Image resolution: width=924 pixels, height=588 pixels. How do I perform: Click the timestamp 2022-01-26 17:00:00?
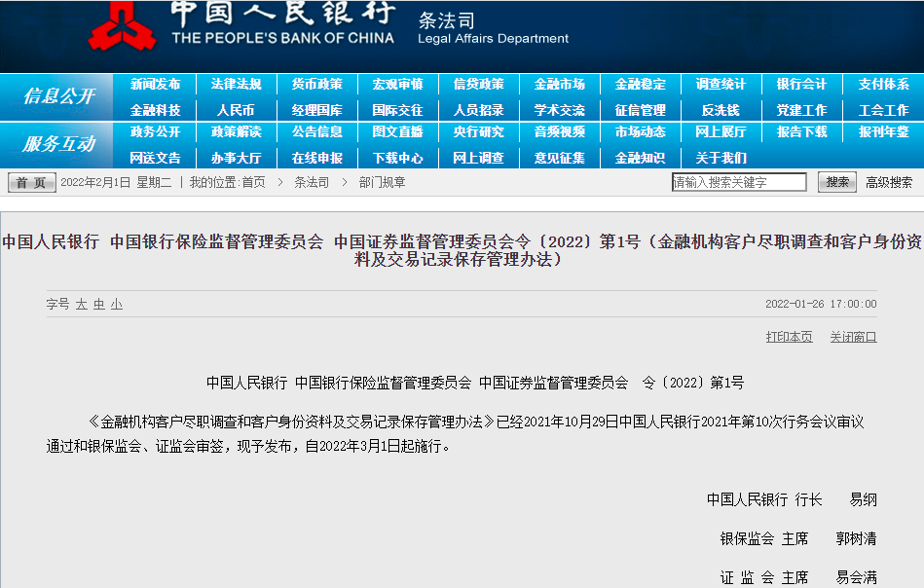[821, 304]
